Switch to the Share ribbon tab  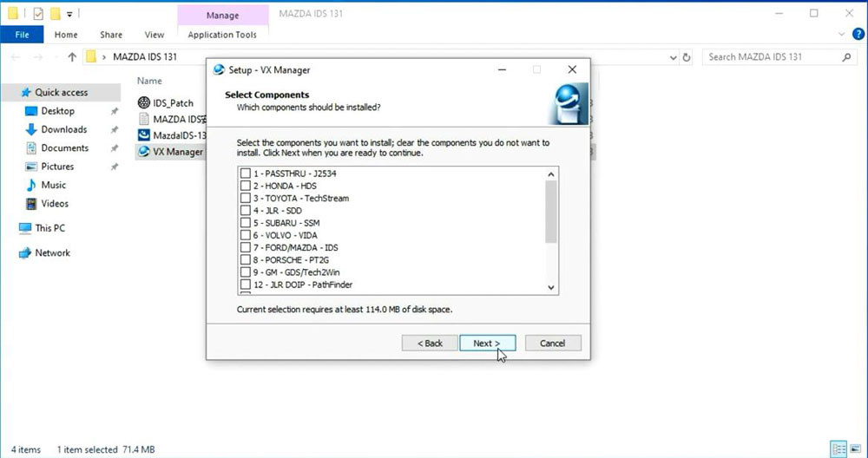[111, 35]
